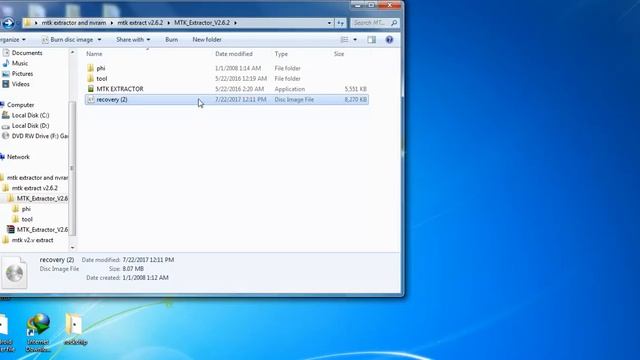The image size is (640, 360).
Task: Open DVD RW Drive (F:) in sidebar
Action: 40,136
